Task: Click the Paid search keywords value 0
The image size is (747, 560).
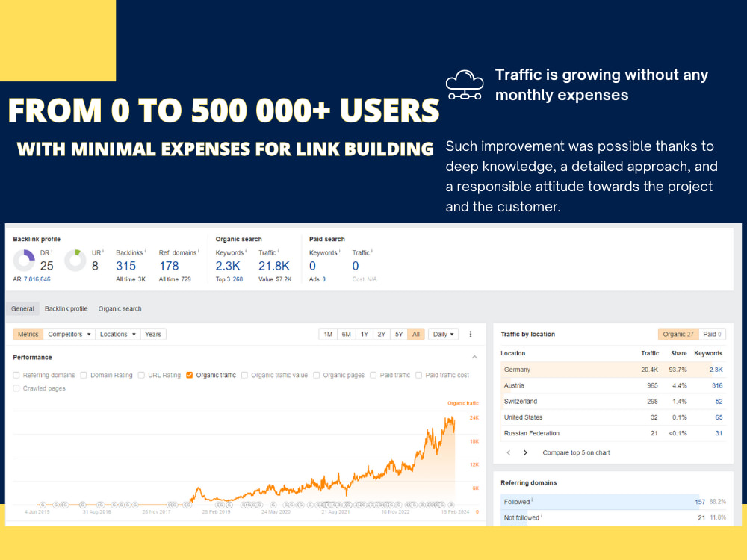Action: tap(312, 266)
